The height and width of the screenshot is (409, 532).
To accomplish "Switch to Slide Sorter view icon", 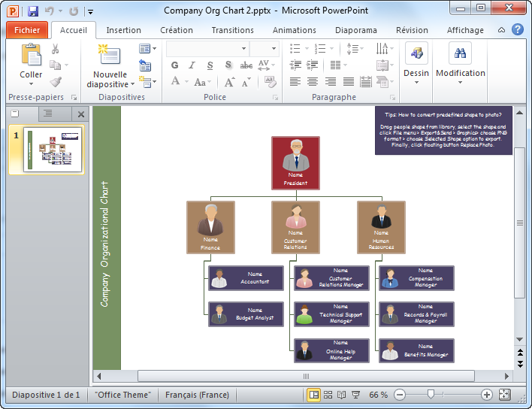I will (328, 395).
